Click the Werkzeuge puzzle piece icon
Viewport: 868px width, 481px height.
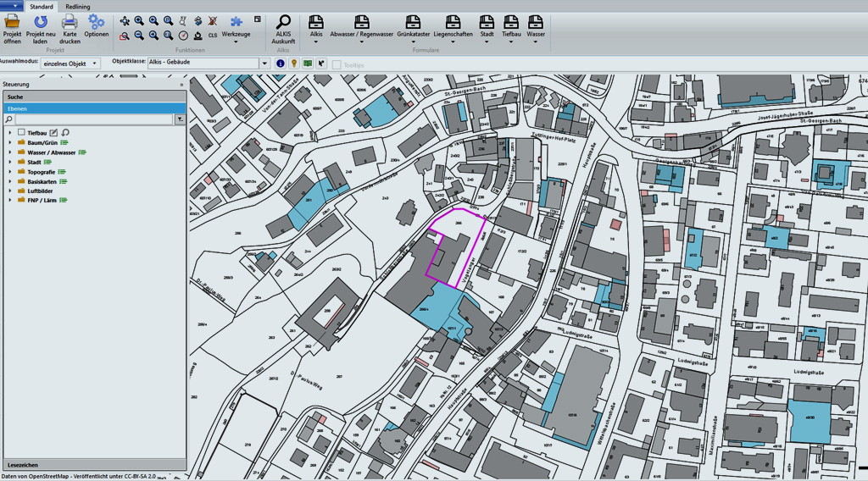[x=236, y=22]
